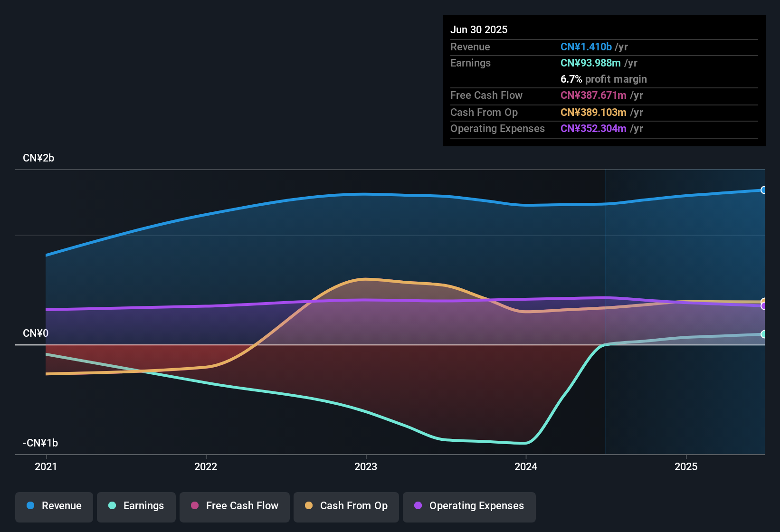Image resolution: width=780 pixels, height=532 pixels.
Task: Click the teal Earnings endpoint marker
Action: coord(763,334)
